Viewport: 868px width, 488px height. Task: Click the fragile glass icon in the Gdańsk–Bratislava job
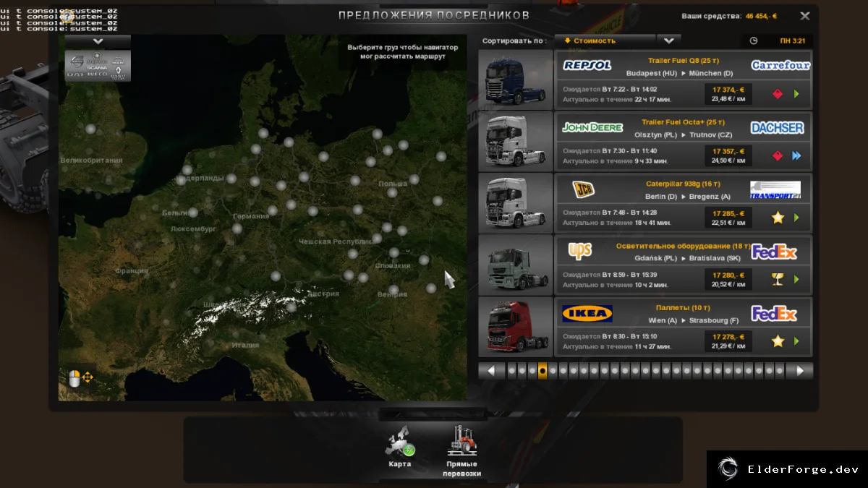[778, 279]
